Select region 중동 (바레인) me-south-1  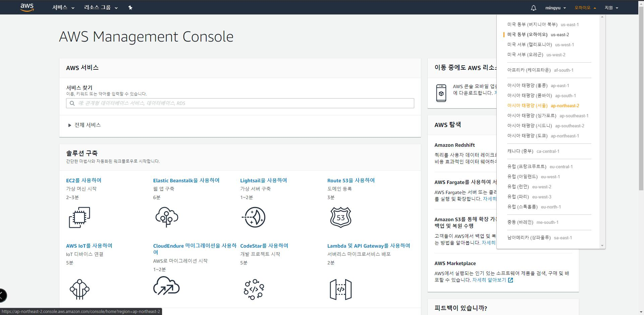pyautogui.click(x=533, y=222)
